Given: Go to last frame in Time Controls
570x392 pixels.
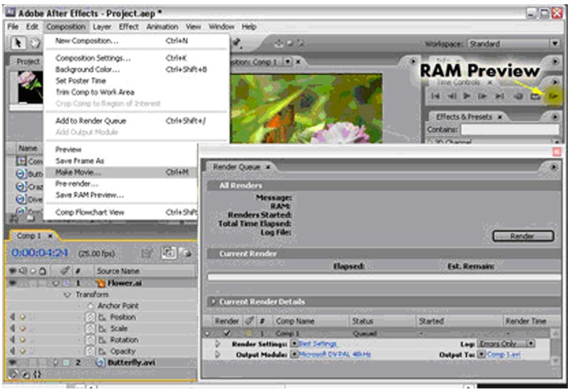Looking at the screenshot, I should click(x=500, y=96).
